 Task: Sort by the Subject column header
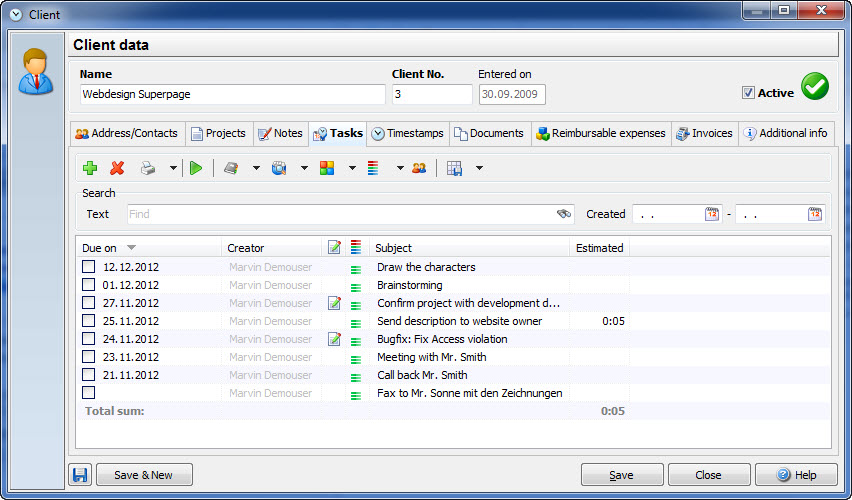(x=469, y=248)
